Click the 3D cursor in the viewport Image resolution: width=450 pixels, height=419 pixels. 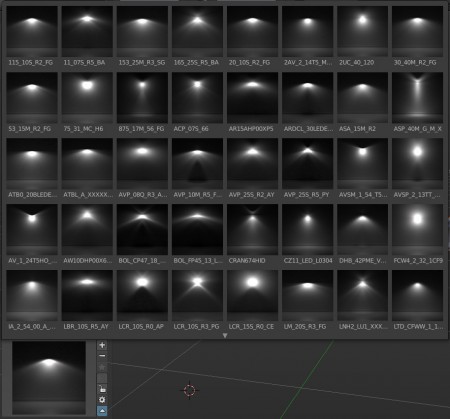pos(189,390)
